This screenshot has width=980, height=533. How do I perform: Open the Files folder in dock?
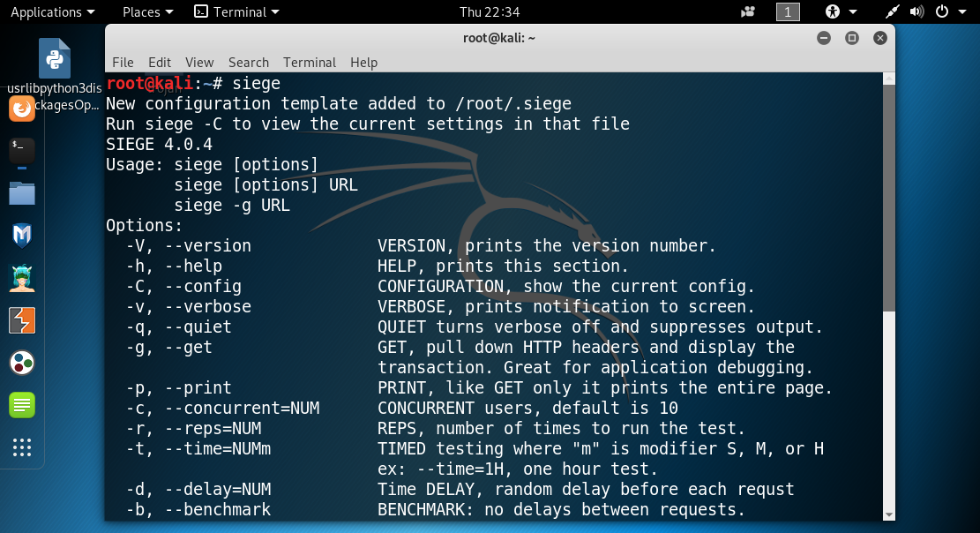click(x=22, y=193)
